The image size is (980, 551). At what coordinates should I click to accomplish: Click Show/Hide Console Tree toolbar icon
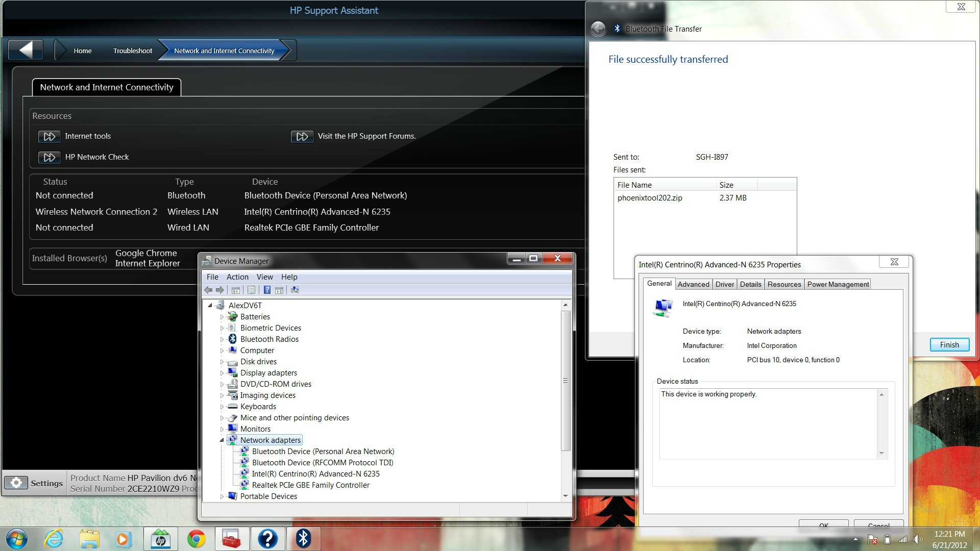point(235,290)
